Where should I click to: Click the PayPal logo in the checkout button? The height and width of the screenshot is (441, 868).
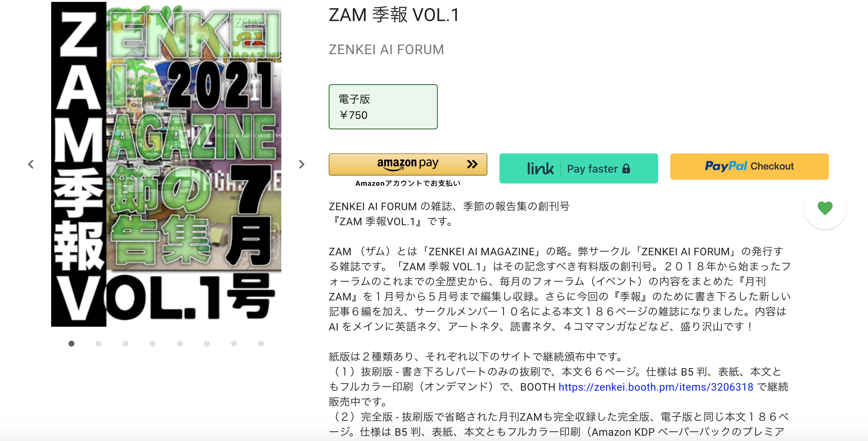click(726, 166)
